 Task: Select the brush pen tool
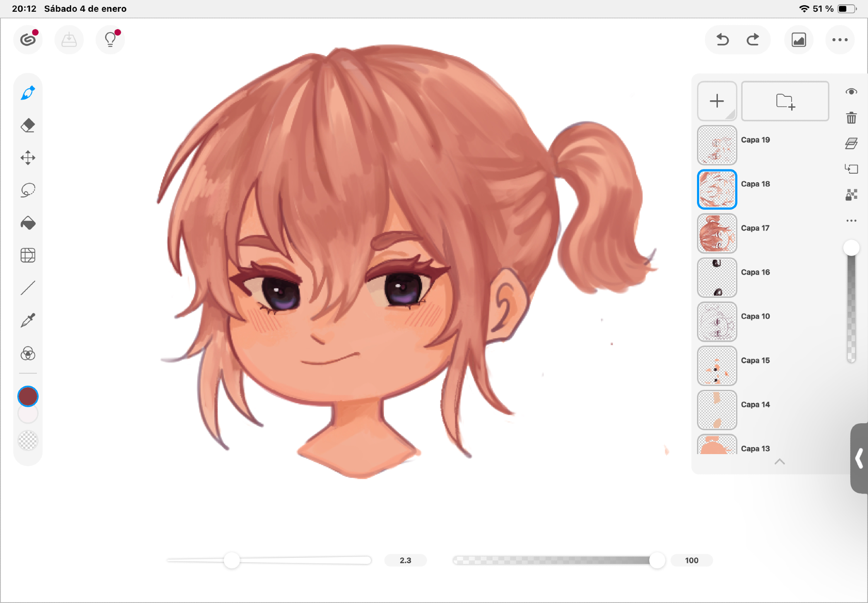[x=28, y=93]
